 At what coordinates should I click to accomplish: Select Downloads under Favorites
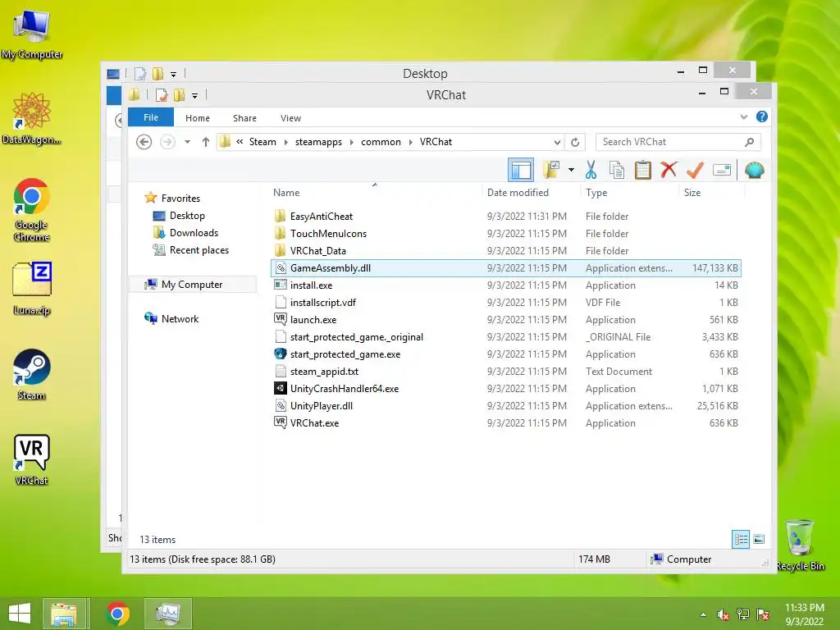[194, 232]
